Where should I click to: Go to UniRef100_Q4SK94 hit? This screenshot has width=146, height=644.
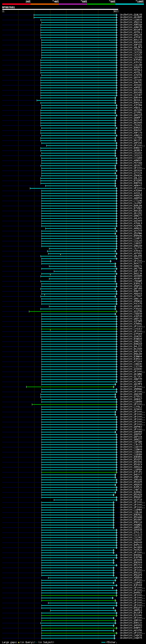click(131, 567)
